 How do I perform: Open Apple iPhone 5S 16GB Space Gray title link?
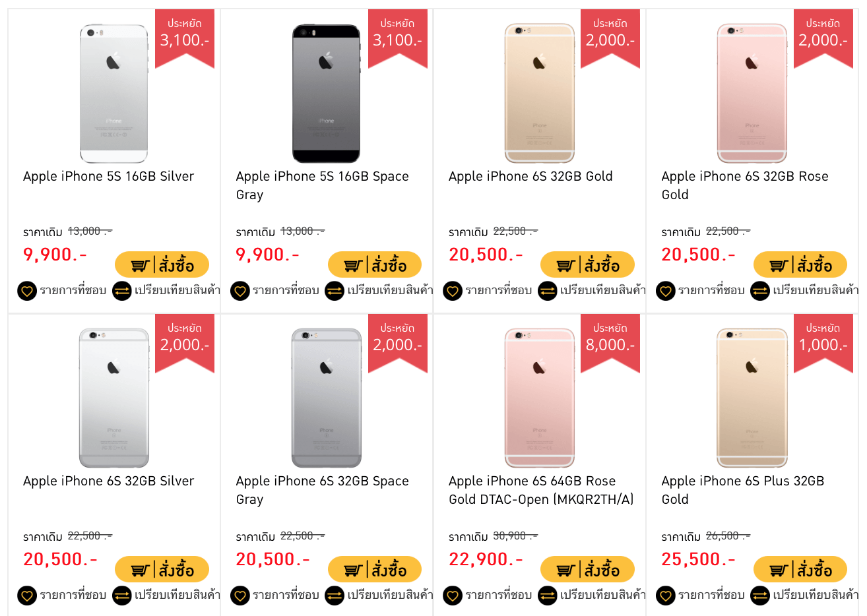coord(323,185)
